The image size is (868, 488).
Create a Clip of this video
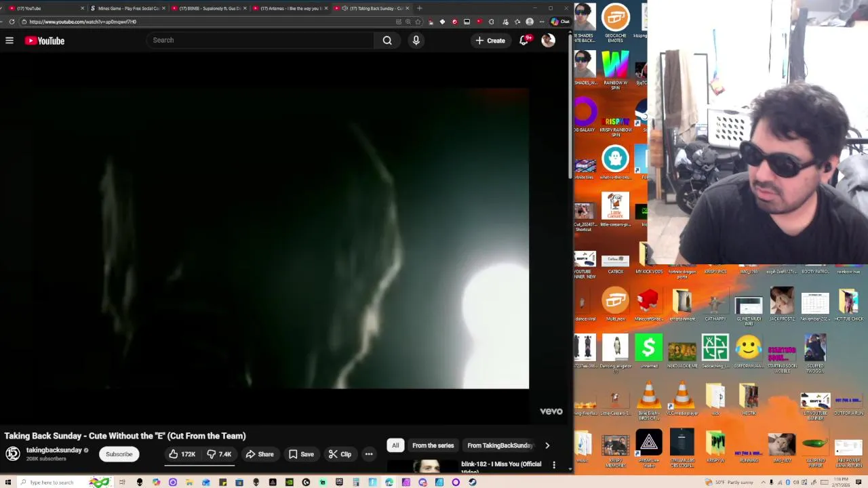pyautogui.click(x=339, y=454)
